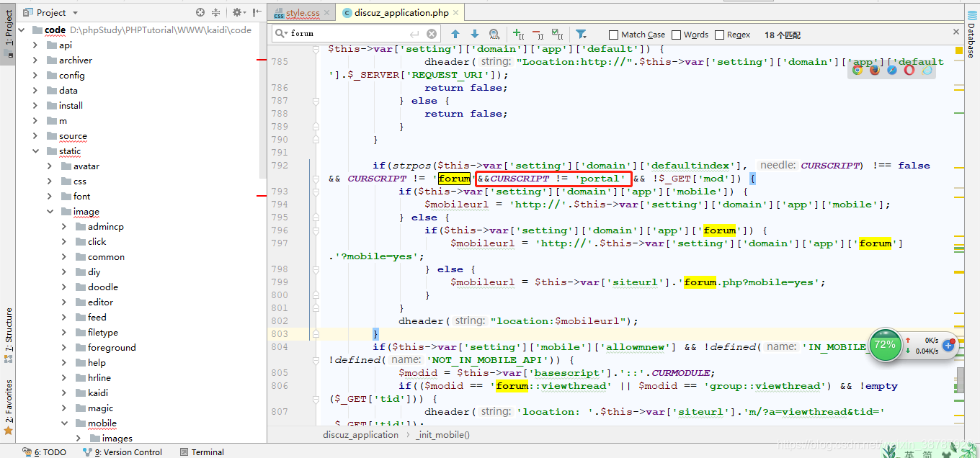
Task: Hide the Project tool window
Action: tap(257, 12)
